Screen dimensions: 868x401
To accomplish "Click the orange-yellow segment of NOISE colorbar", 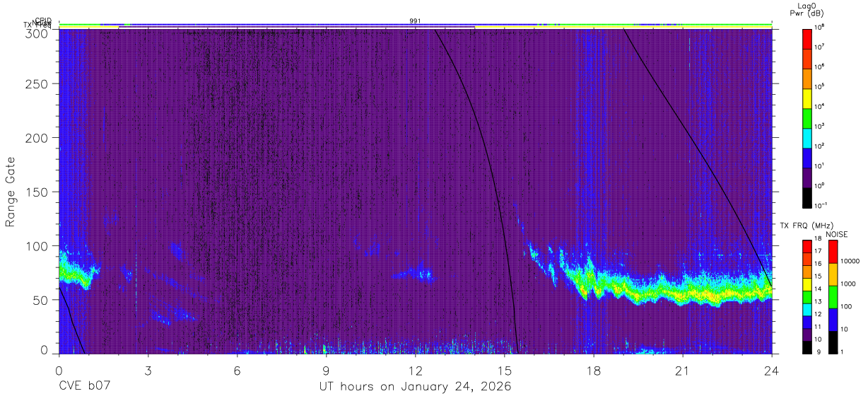I will [833, 274].
